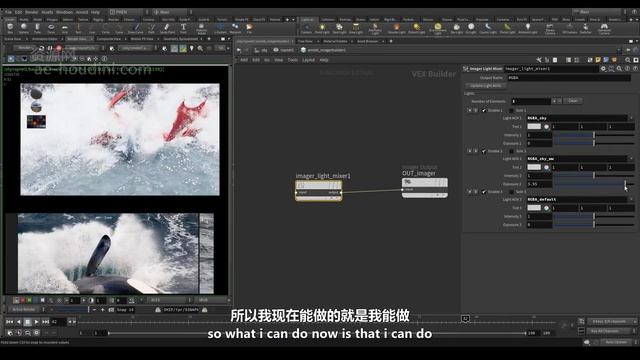Screen dimensions: 640x360
Task: Click the Tint 2 color swatch
Action: coord(534,167)
